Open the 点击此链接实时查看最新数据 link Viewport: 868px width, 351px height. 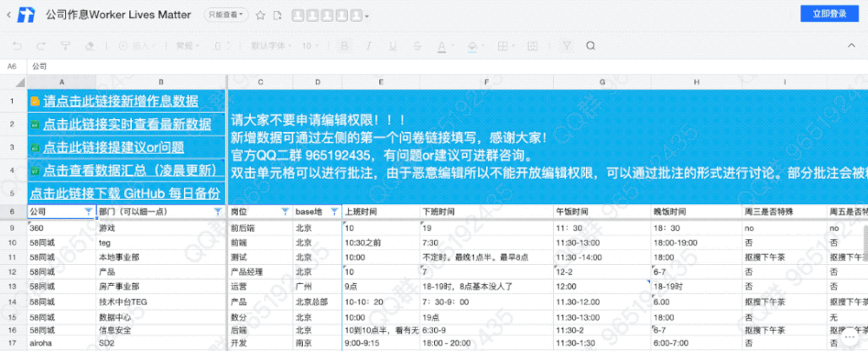[127, 124]
